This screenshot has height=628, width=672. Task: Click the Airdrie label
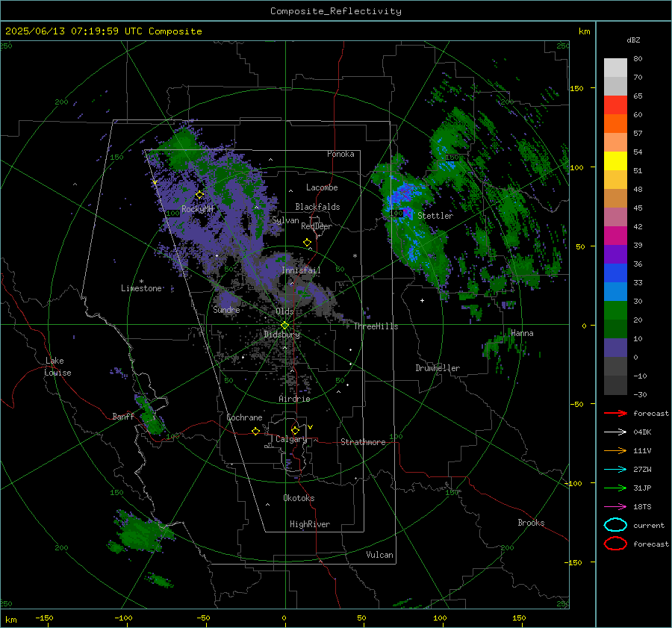click(x=294, y=399)
